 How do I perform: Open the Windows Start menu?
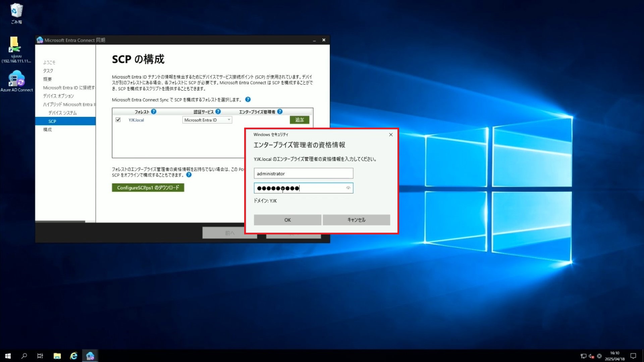point(8,356)
